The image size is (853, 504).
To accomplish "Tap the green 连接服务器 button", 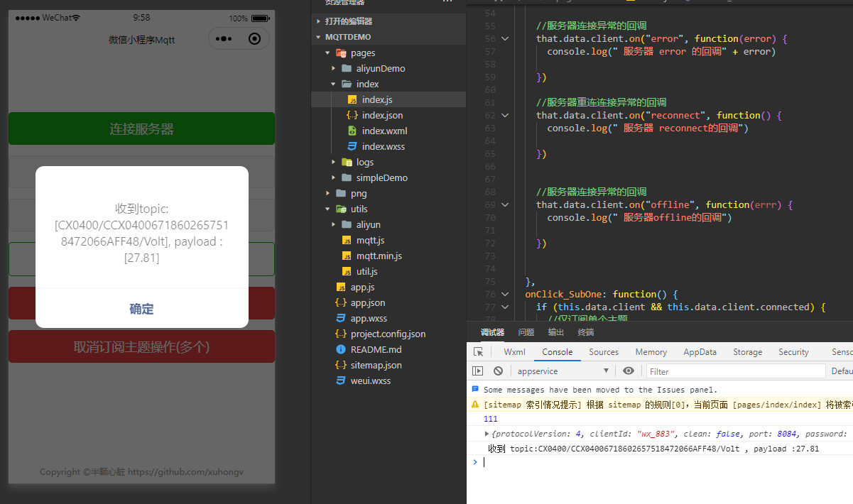I will tap(141, 128).
